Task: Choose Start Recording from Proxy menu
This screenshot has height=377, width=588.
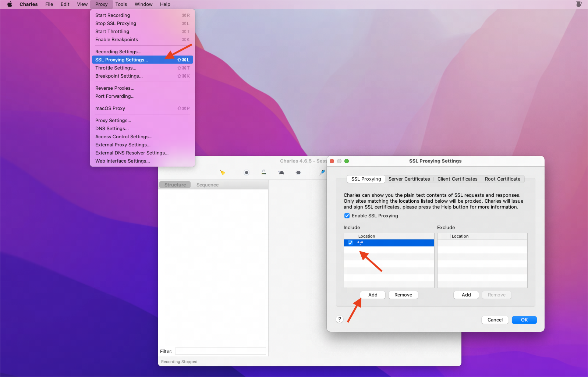Action: (142, 15)
